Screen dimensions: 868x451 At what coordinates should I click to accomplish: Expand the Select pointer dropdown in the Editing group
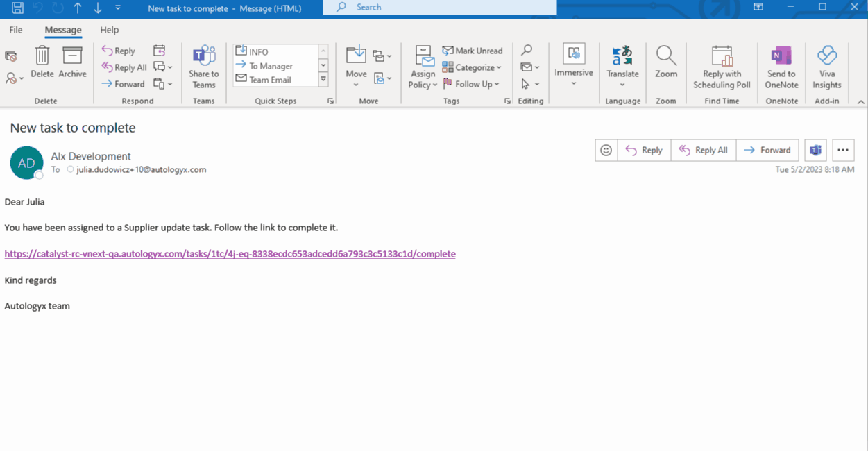click(530, 84)
